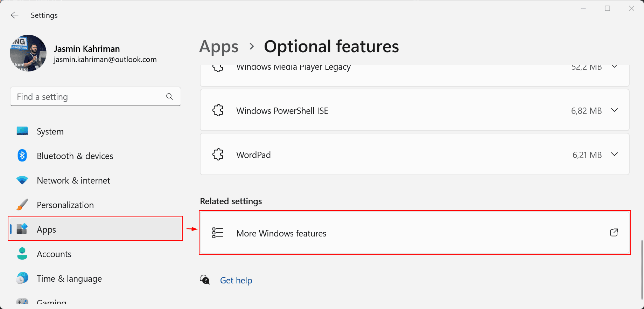Click the System monitor icon

[22, 131]
